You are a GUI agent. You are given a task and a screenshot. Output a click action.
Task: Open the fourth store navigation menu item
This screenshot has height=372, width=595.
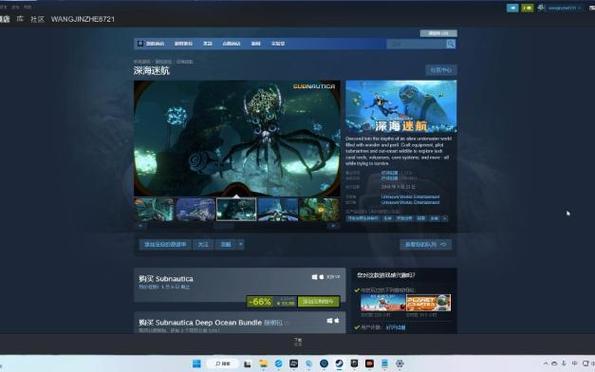[x=231, y=44]
